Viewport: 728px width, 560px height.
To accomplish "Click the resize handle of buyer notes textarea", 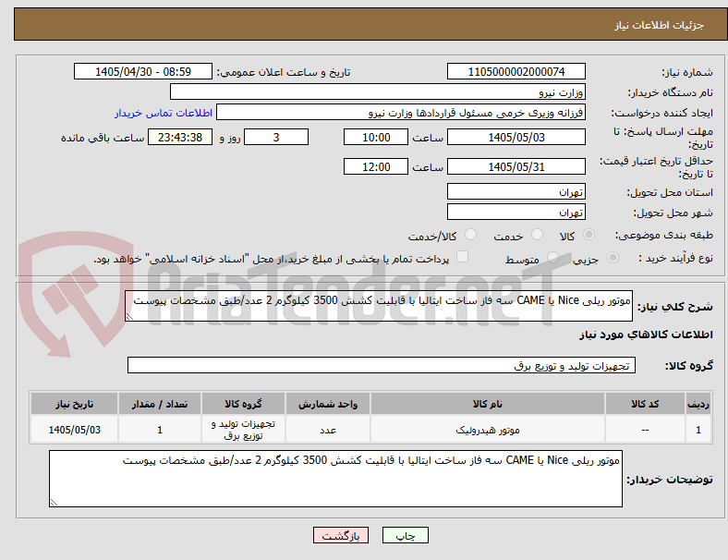I will pos(54,502).
